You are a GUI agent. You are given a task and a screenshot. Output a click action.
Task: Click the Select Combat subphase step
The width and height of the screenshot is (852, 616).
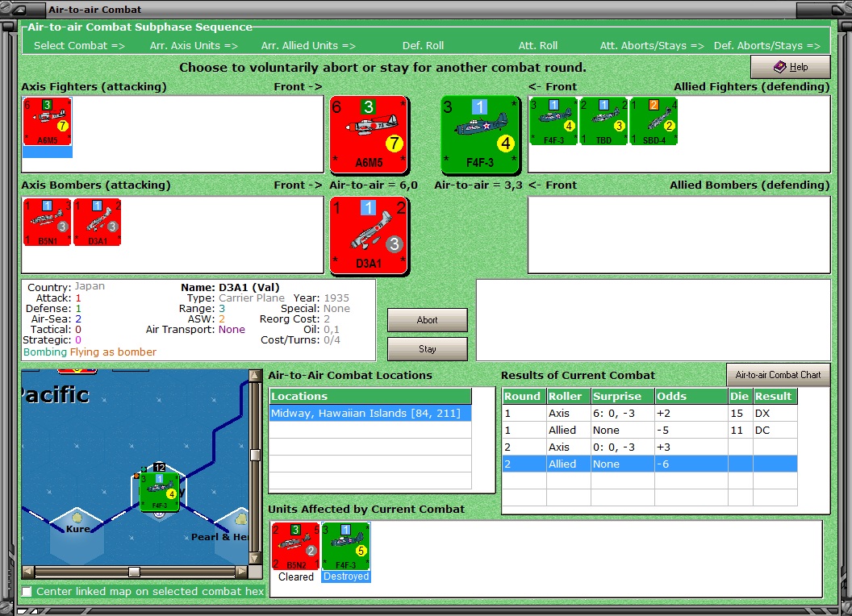79,46
